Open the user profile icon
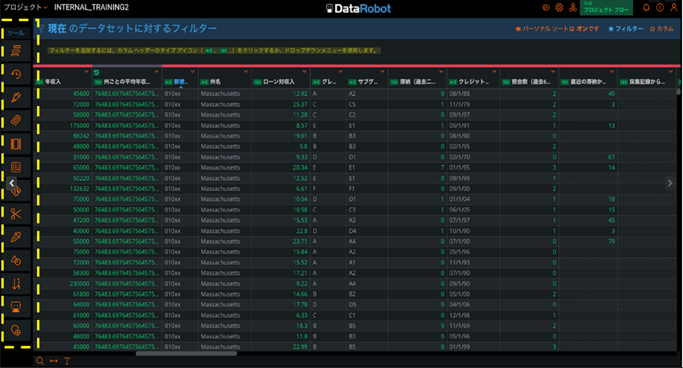683x368 pixels. coord(673,7)
